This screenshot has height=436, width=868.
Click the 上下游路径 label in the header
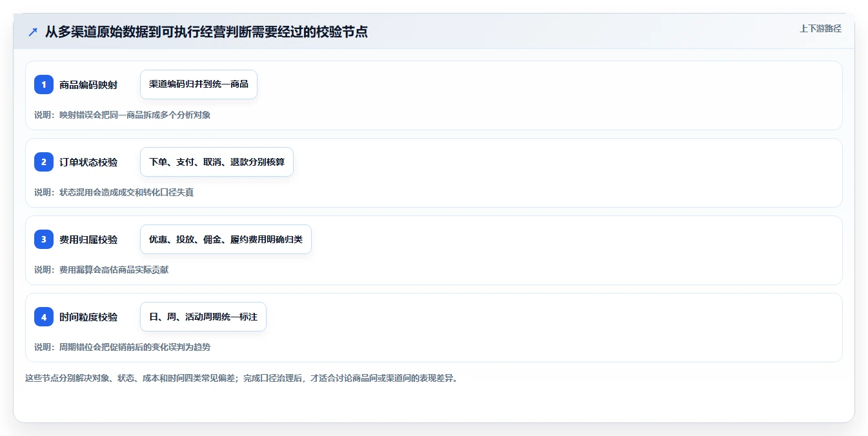point(820,28)
